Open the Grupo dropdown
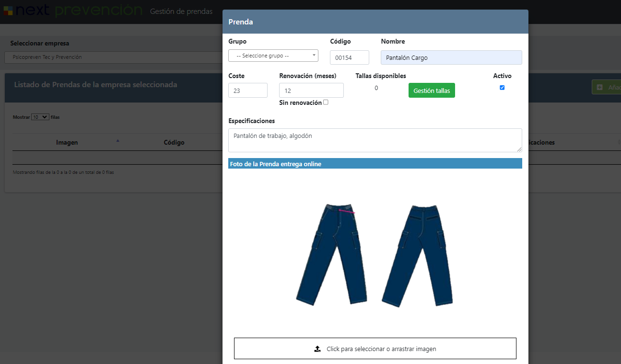 [273, 56]
